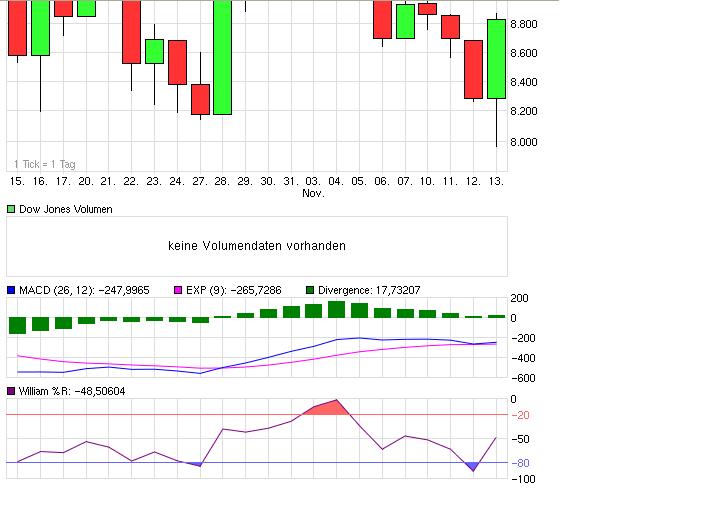Image resolution: width=710 pixels, height=513 pixels.
Task: Click the -600 label on the MACD axis
Action: click(523, 378)
